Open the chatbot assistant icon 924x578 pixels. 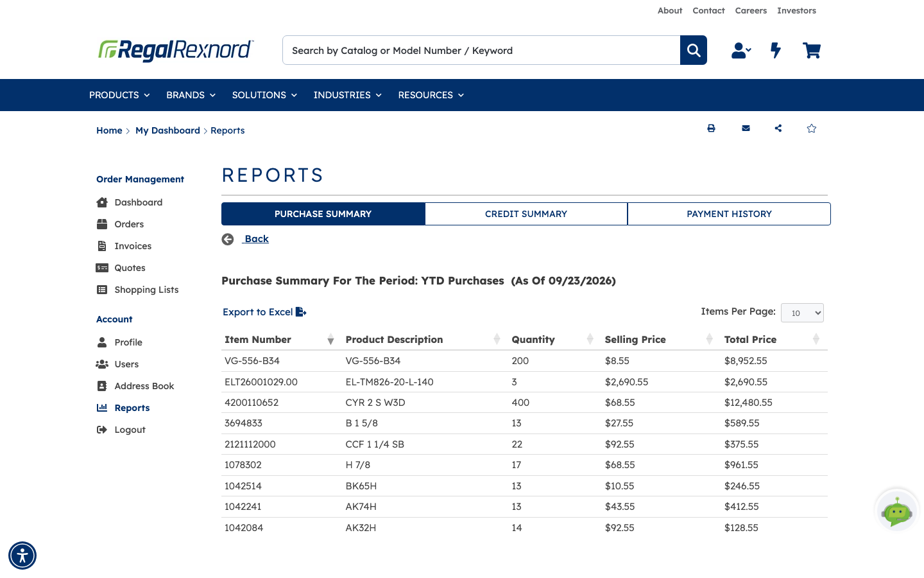pos(897,511)
